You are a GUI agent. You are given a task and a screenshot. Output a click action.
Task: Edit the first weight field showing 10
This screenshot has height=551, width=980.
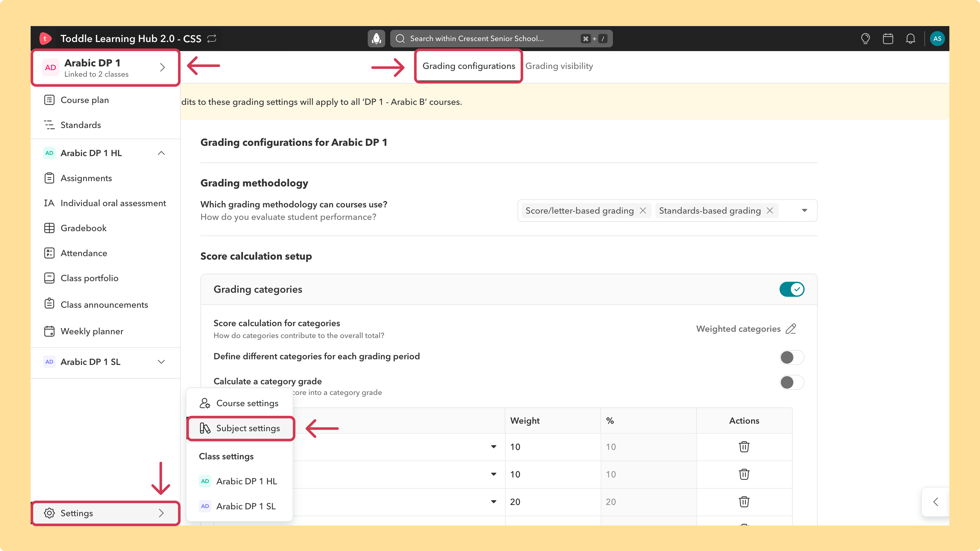click(x=553, y=447)
